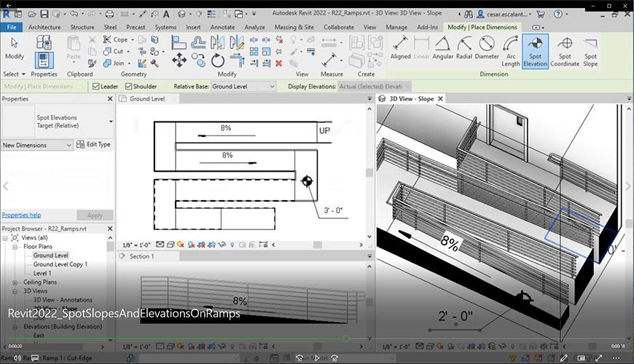Collapse the Floor Plans tree node
634x364 pixels.
[15, 247]
